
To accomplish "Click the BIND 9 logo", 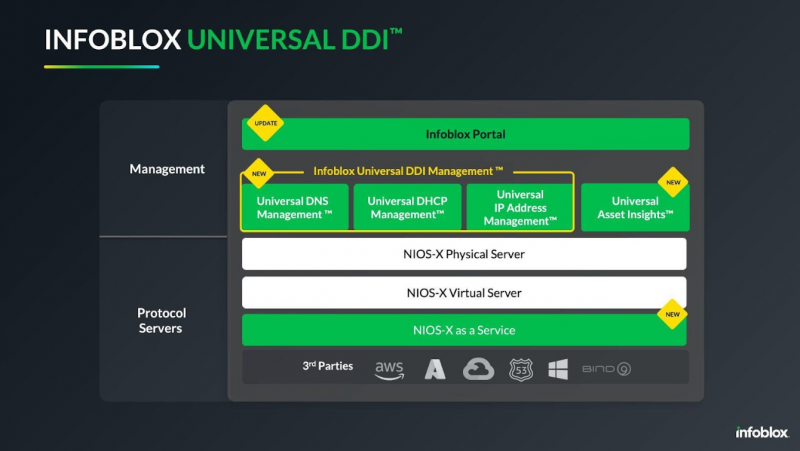I will pyautogui.click(x=607, y=369).
